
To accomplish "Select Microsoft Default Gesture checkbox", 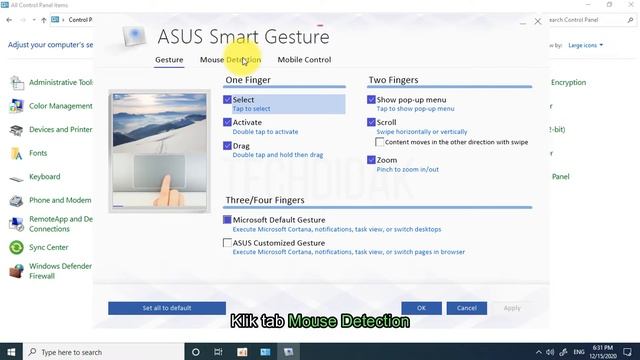I will [227, 220].
